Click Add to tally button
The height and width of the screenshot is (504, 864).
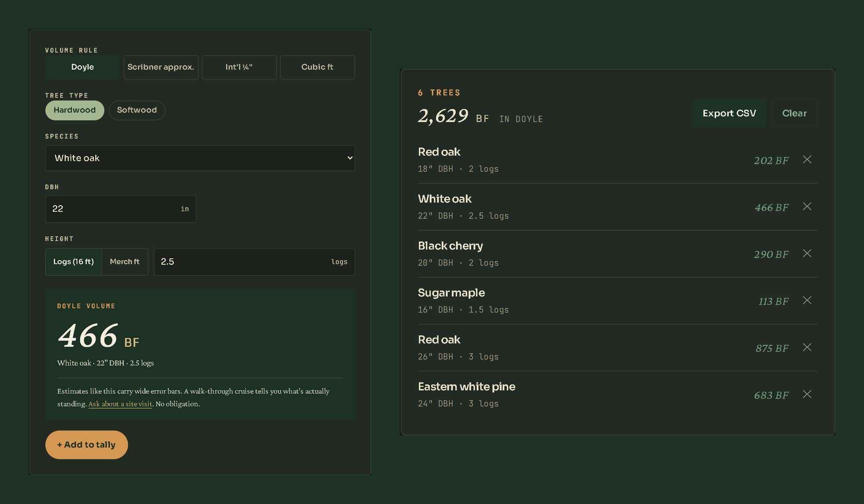[86, 445]
